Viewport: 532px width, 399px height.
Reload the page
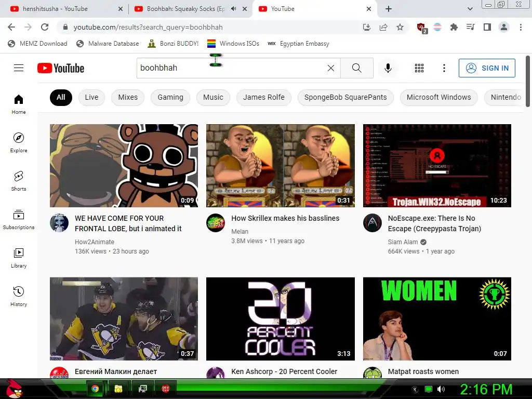[45, 27]
